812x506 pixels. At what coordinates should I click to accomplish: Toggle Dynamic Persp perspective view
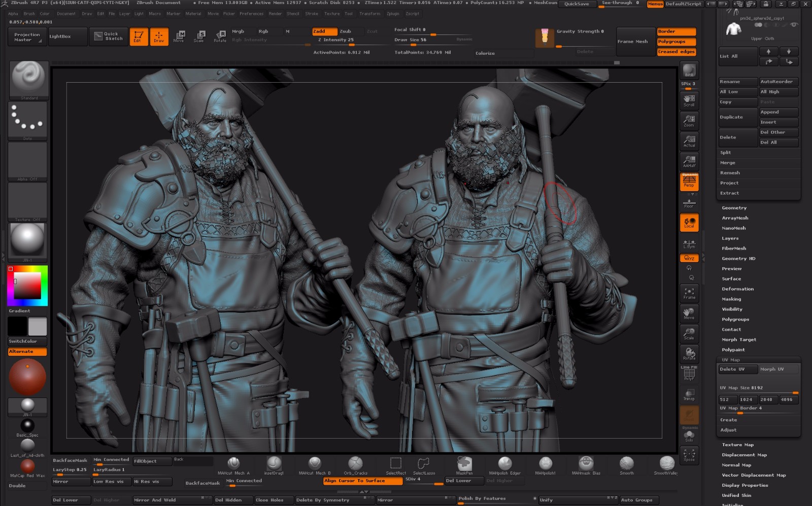(x=689, y=182)
